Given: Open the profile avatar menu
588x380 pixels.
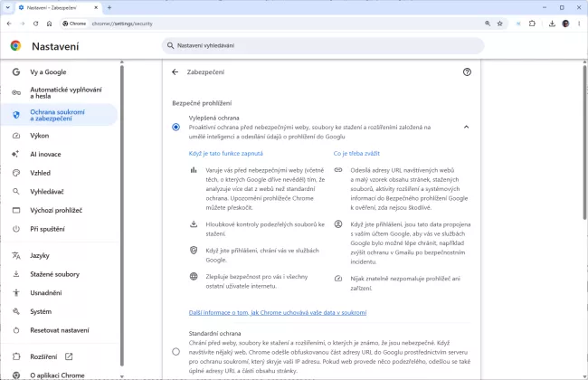Looking at the screenshot, I should pos(565,24).
